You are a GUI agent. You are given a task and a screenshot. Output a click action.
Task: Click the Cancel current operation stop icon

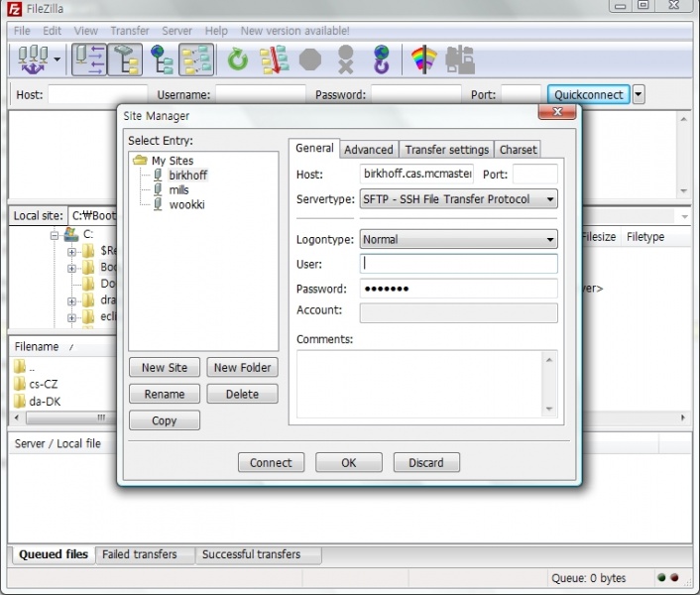point(310,60)
